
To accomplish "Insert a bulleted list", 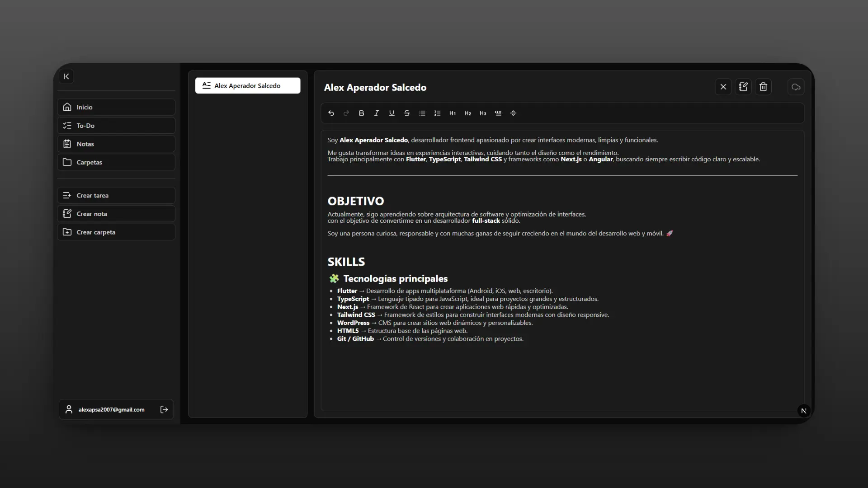I will (422, 113).
